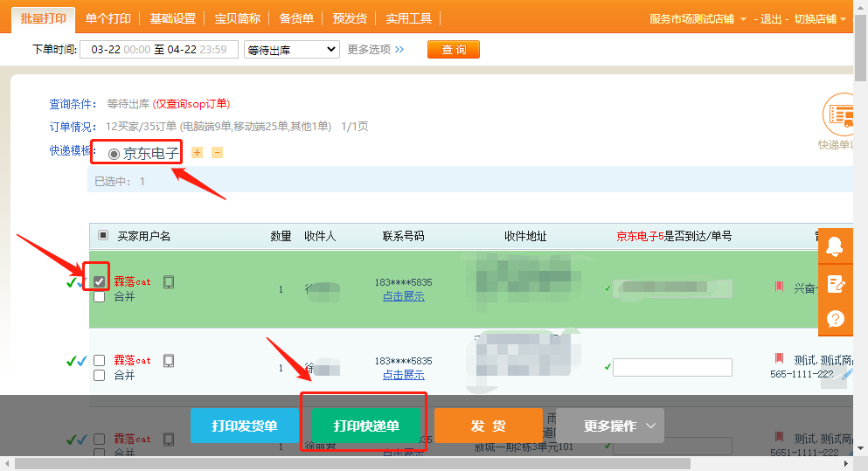
Task: Tick the 合并 checkbox in second order
Action: click(100, 375)
